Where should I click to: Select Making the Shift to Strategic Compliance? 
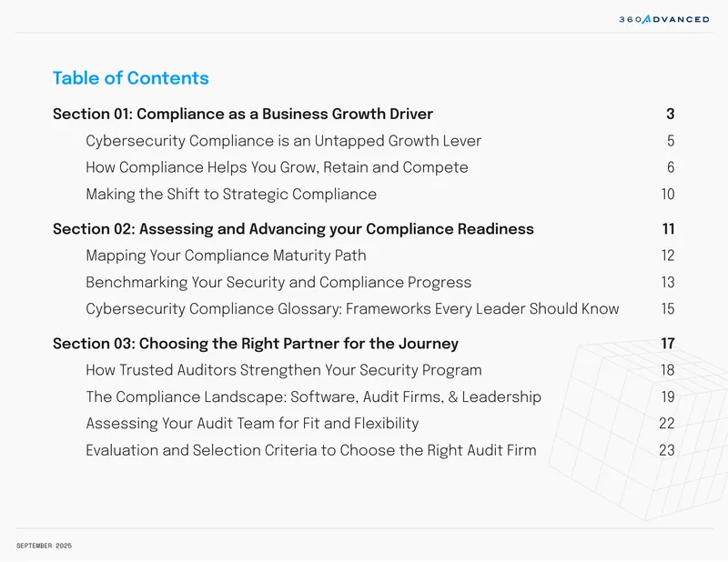tap(231, 194)
